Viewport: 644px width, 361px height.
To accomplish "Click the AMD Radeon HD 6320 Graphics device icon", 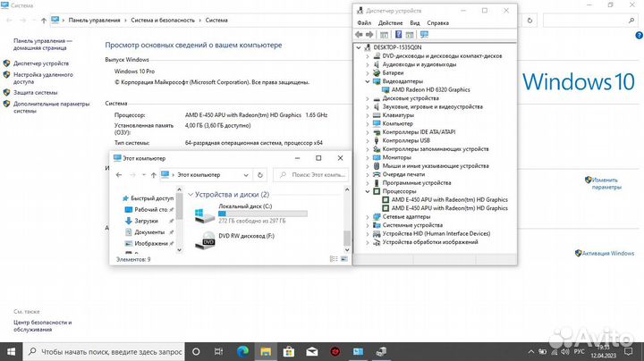I will pos(383,89).
